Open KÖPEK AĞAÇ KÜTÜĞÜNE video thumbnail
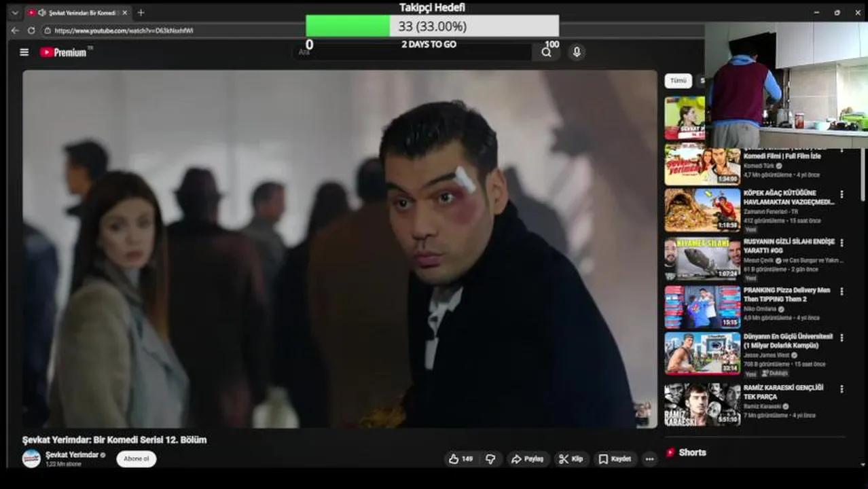The height and width of the screenshot is (489, 868). click(702, 211)
